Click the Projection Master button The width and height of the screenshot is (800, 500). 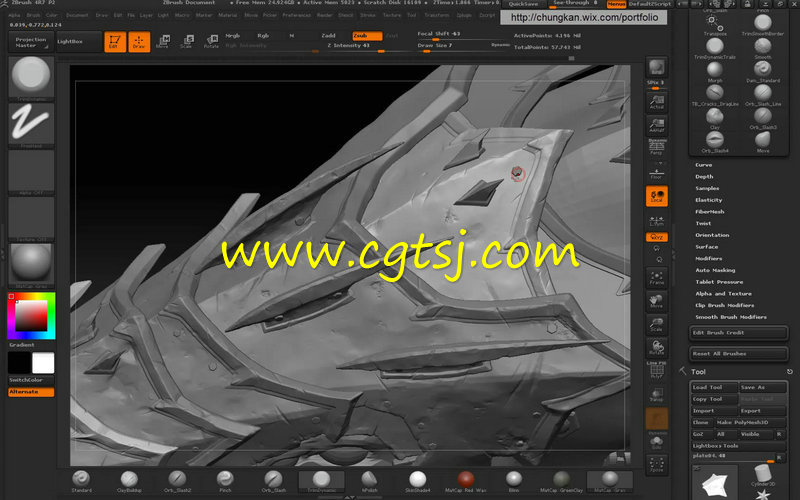coord(31,42)
